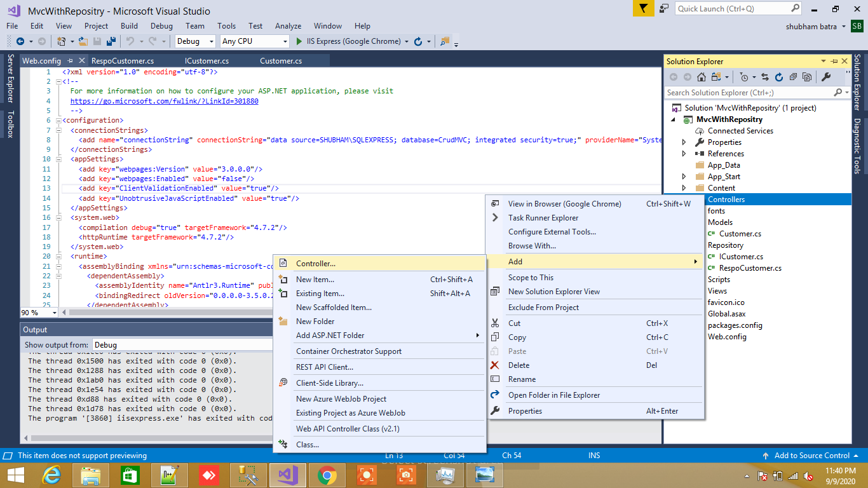
Task: Open the Debug configuration dropdown
Action: [x=196, y=41]
